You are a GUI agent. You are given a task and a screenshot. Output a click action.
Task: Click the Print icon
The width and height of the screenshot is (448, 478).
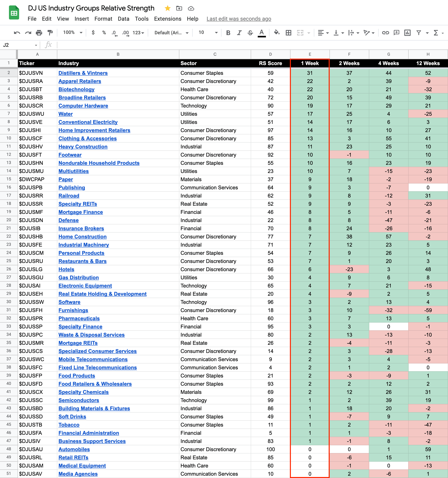39,33
